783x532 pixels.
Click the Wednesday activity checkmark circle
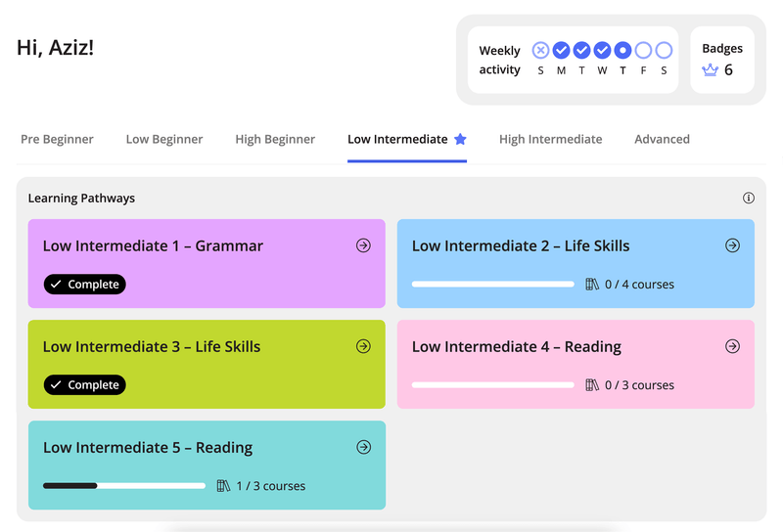point(602,51)
